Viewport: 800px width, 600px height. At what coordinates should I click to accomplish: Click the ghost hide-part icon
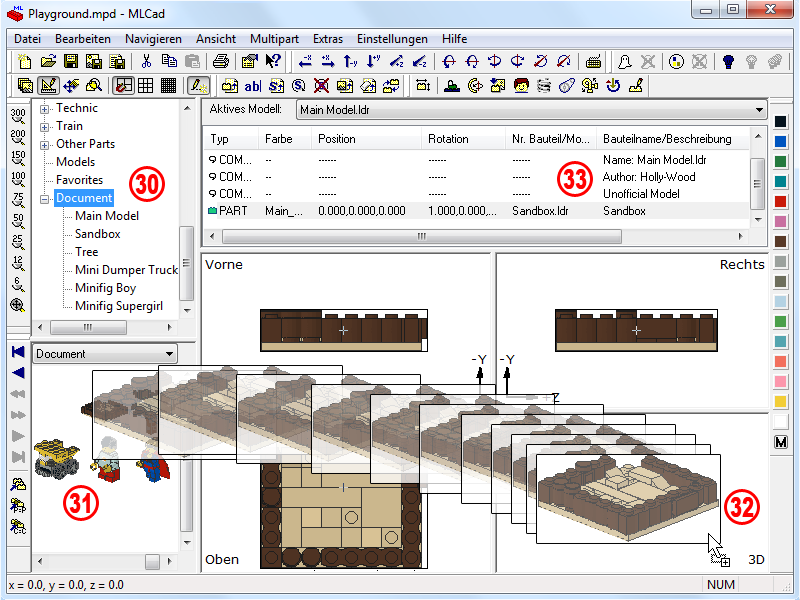624,62
